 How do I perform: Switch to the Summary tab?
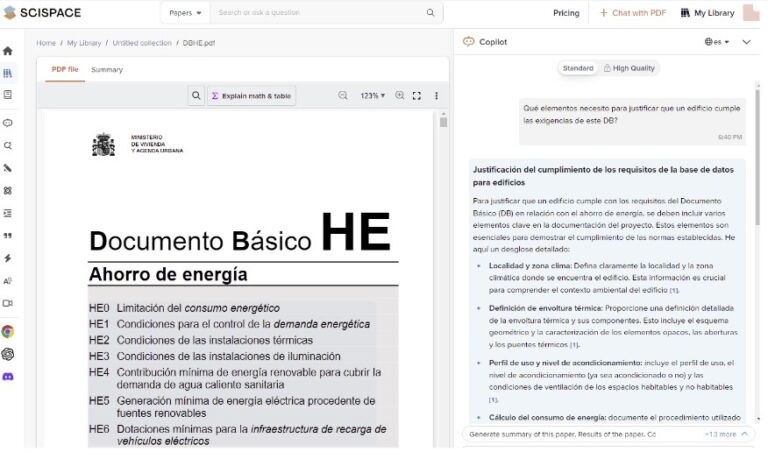[107, 70]
